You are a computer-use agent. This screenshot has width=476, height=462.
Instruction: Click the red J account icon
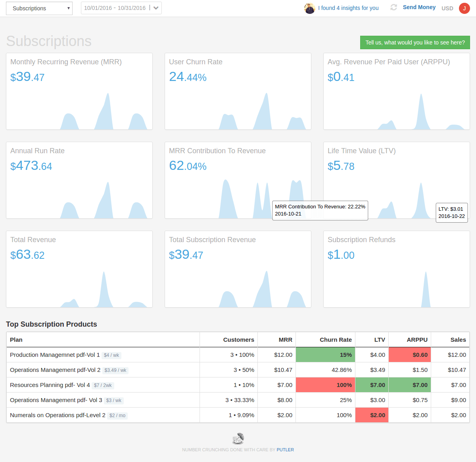pyautogui.click(x=464, y=8)
